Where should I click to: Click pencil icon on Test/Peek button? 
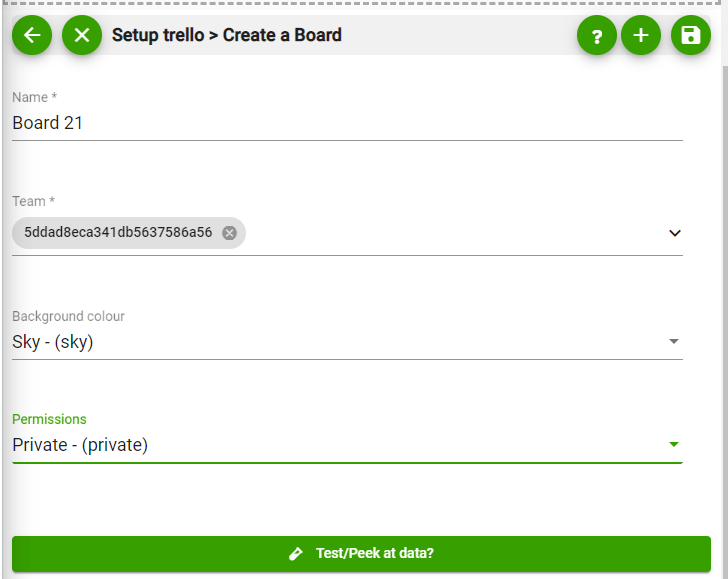(x=296, y=553)
